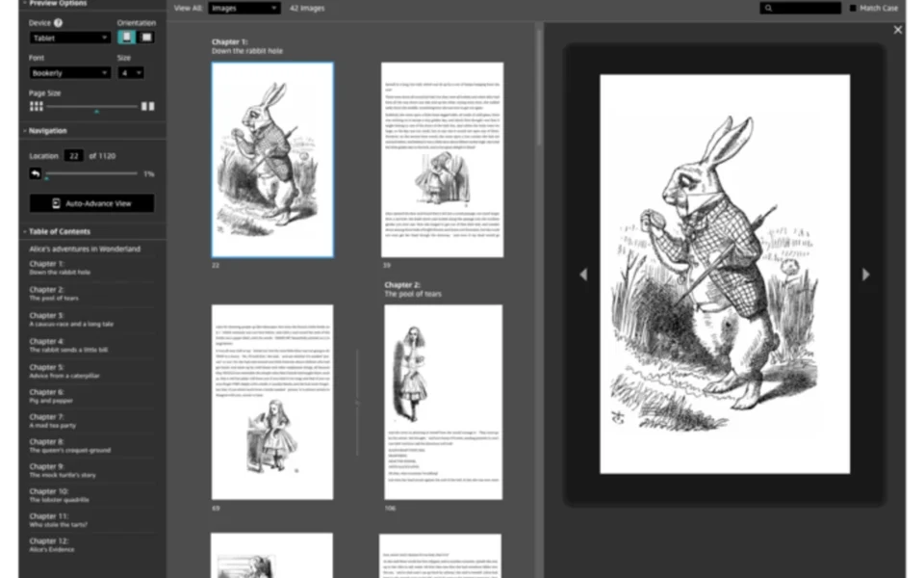Start Auto-Advance View
The width and height of the screenshot is (924, 578).
[x=92, y=203]
